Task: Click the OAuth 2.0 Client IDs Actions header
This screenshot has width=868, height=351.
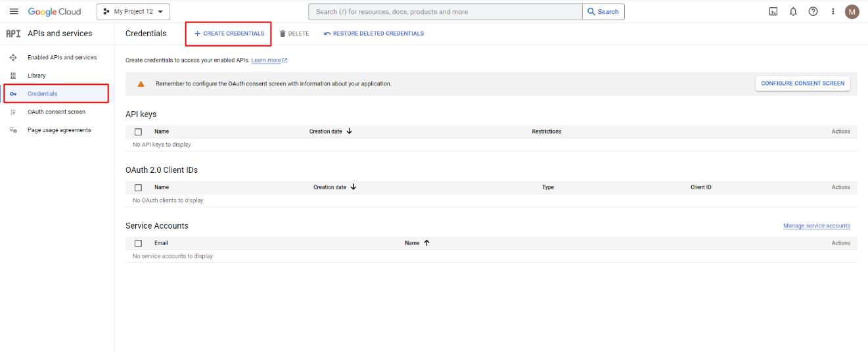Action: coord(841,187)
